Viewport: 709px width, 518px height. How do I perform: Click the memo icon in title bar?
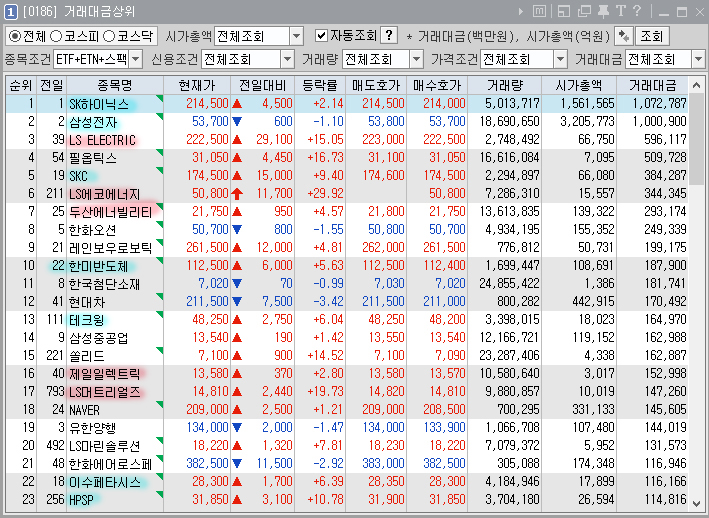[539, 11]
